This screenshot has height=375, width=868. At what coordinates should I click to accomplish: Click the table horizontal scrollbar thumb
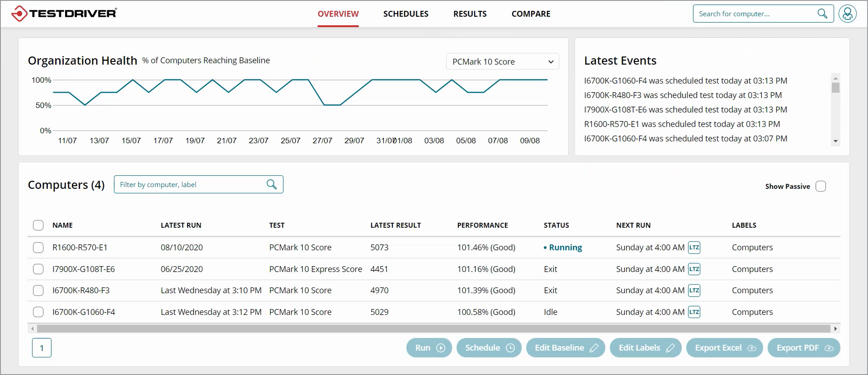[x=434, y=328]
